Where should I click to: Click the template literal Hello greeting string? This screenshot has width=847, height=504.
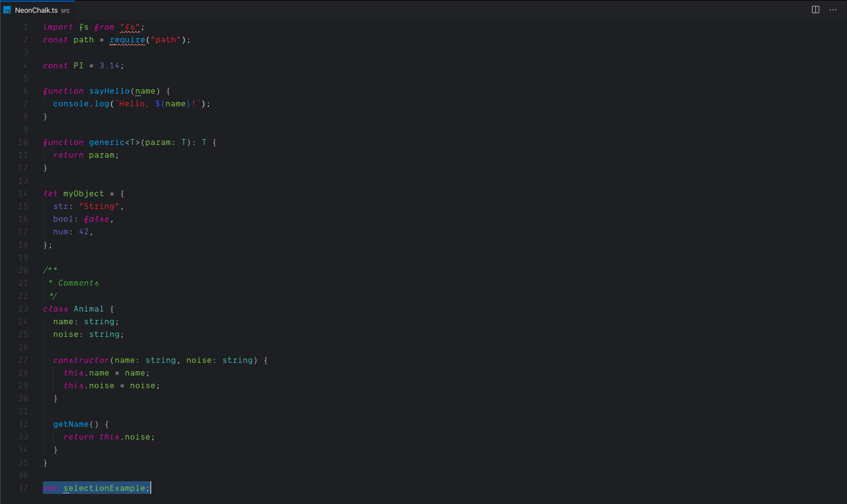[131, 103]
